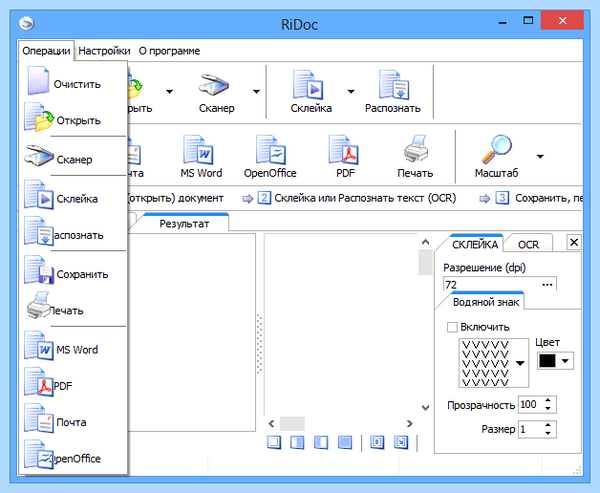This screenshot has height=493, width=600.
Task: Click the Прозрачность value field
Action: coord(530,405)
